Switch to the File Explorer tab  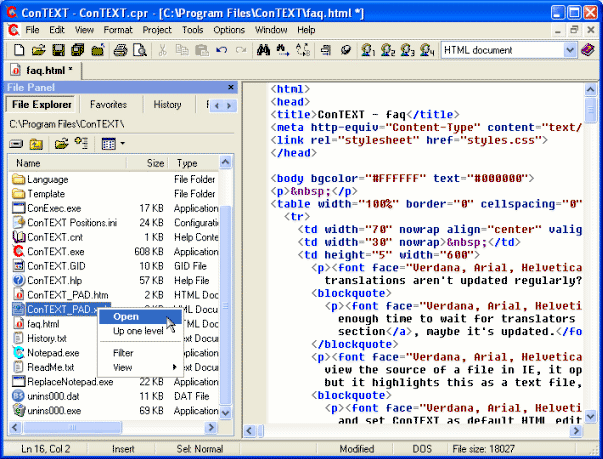coord(41,105)
